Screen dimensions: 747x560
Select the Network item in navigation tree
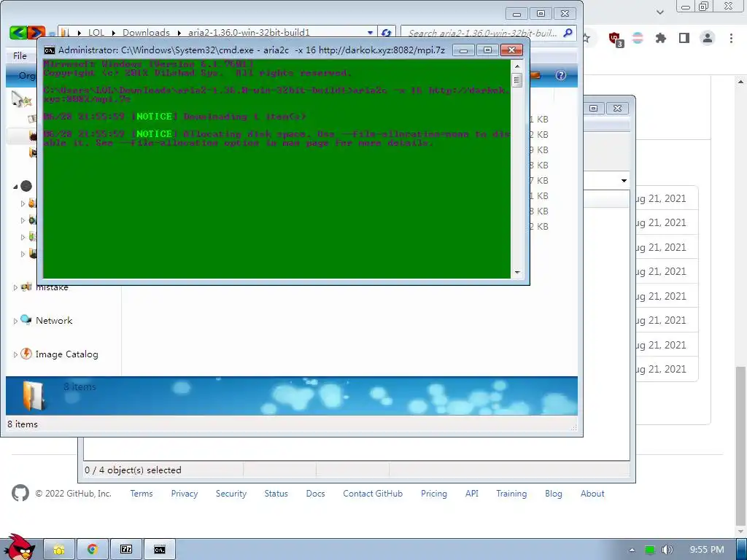(54, 321)
